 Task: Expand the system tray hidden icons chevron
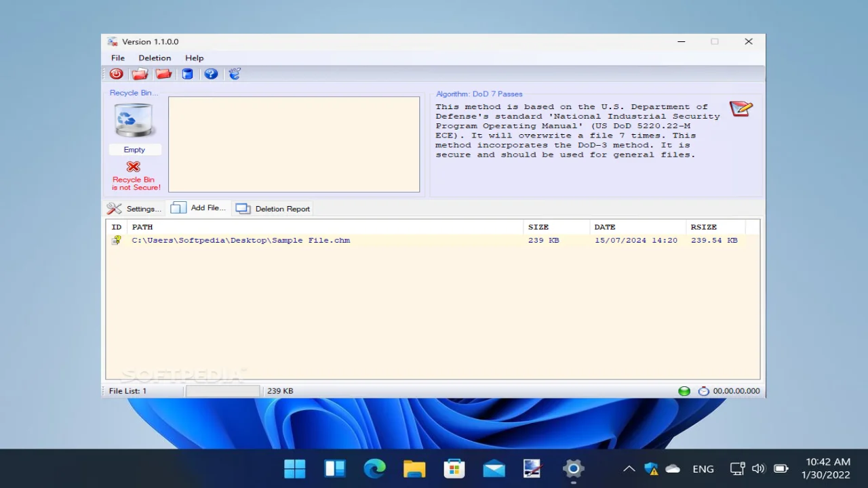pos(629,468)
